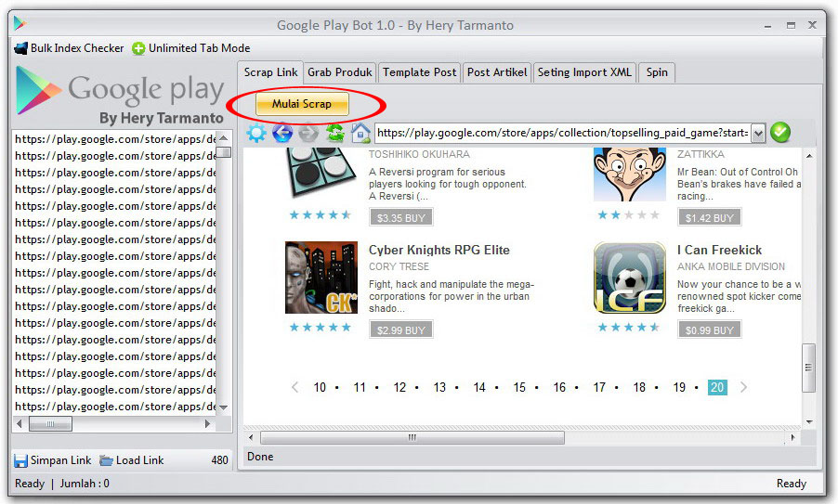
Task: Go to page 13
Action: click(439, 388)
